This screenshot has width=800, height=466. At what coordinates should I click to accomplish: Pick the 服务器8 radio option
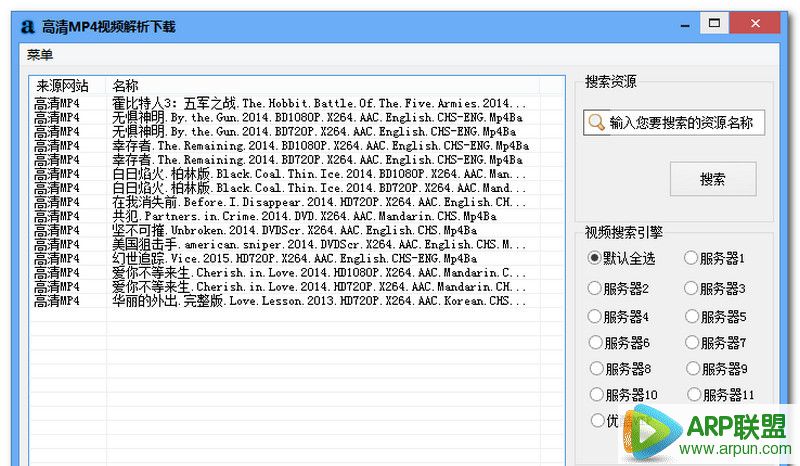click(597, 368)
